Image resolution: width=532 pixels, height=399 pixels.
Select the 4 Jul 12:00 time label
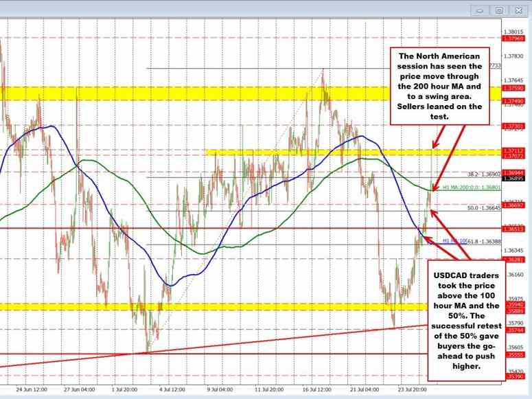coord(172,389)
